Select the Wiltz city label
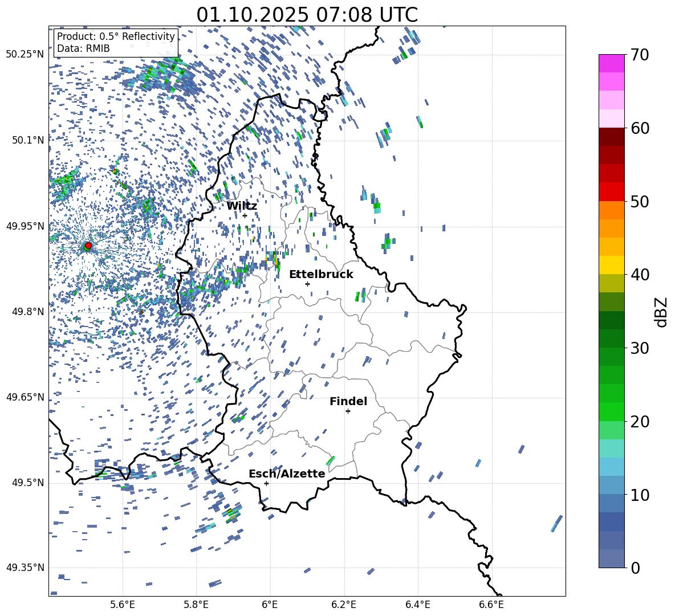Viewport: 675px width, 616px height. 242,206
